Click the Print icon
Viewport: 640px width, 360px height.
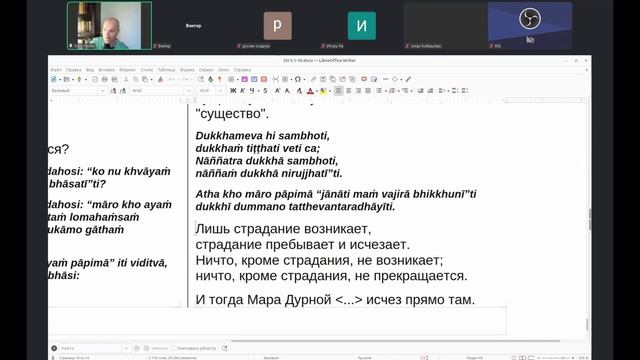tap(104, 79)
